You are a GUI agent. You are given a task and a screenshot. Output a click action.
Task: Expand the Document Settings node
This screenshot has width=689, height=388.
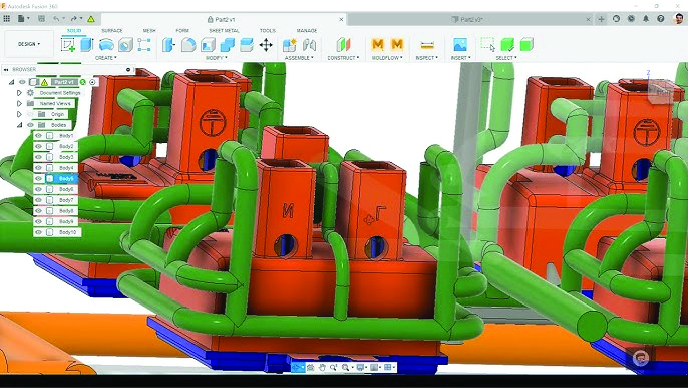19,93
